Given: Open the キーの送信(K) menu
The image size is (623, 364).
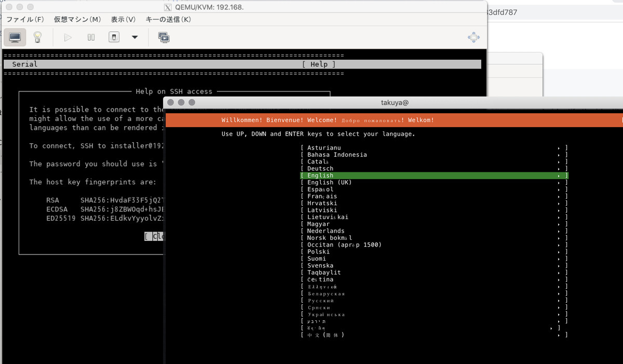Looking at the screenshot, I should pyautogui.click(x=168, y=19).
